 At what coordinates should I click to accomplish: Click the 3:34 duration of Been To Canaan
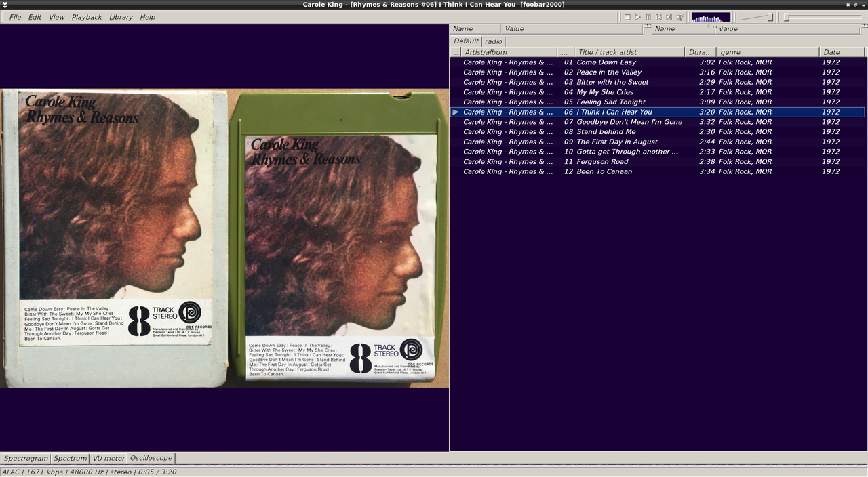(706, 171)
